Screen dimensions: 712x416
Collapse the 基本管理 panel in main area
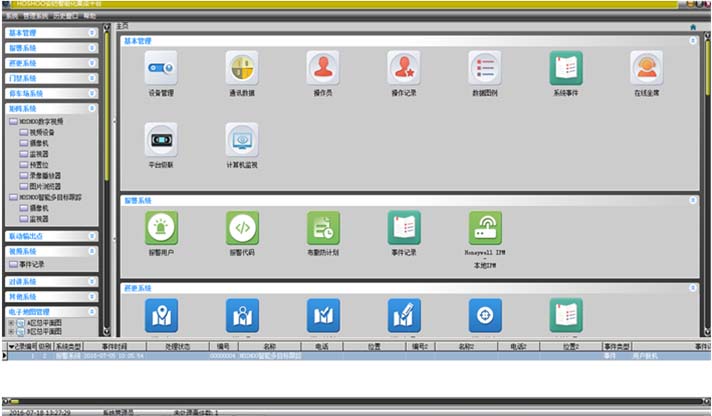pyautogui.click(x=693, y=41)
